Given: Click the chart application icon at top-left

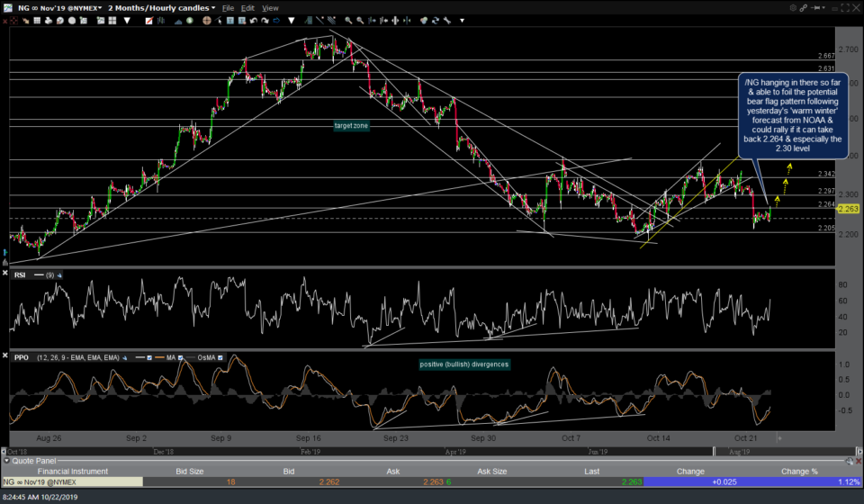Looking at the screenshot, I should tap(8, 7).
